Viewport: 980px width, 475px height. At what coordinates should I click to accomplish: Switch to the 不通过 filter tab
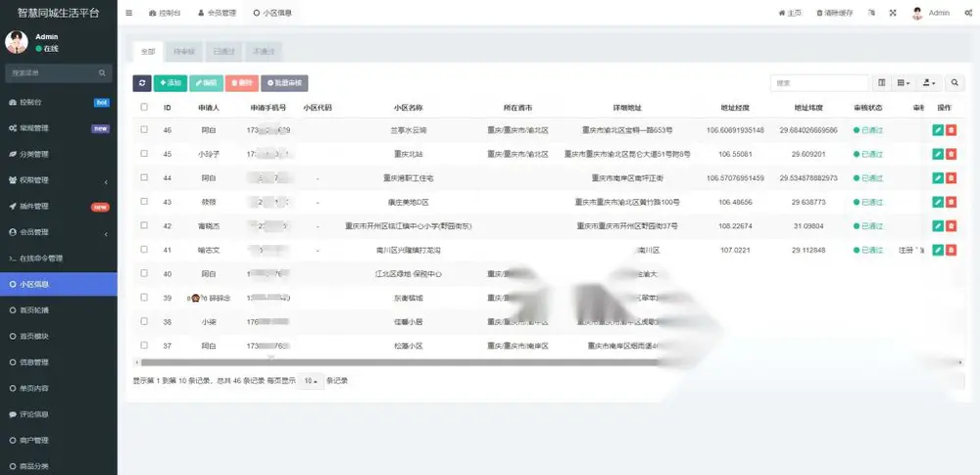point(264,52)
